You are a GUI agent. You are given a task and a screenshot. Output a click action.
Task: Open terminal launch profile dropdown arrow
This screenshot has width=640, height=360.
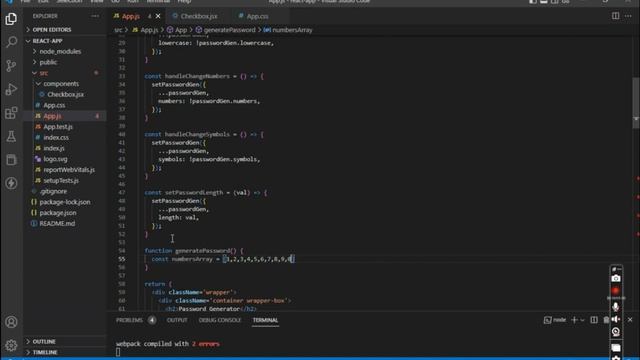point(582,320)
